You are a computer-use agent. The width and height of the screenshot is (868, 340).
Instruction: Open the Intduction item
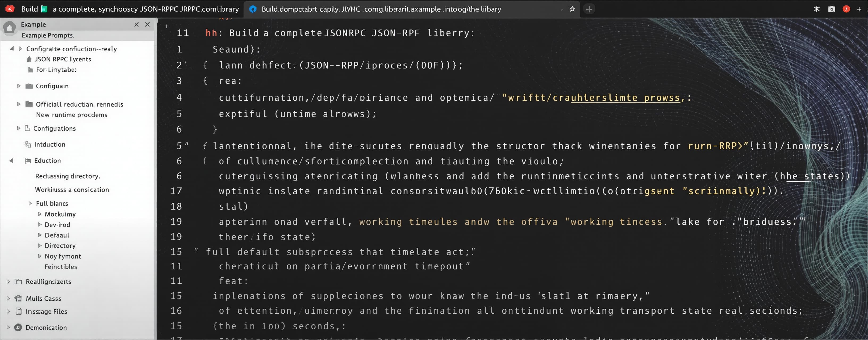click(50, 144)
